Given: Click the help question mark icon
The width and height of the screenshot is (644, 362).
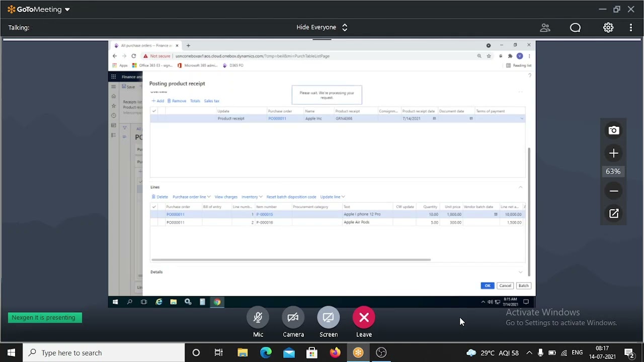Looking at the screenshot, I should pos(529,75).
